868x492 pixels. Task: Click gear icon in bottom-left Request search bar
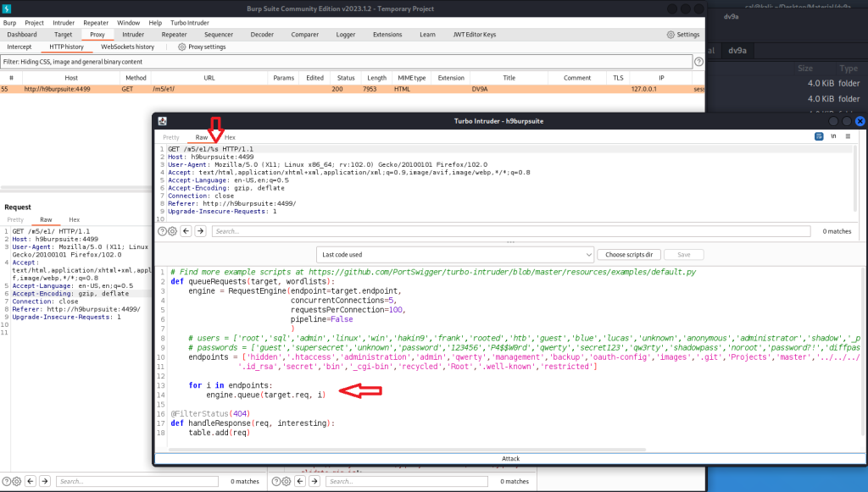(16, 482)
